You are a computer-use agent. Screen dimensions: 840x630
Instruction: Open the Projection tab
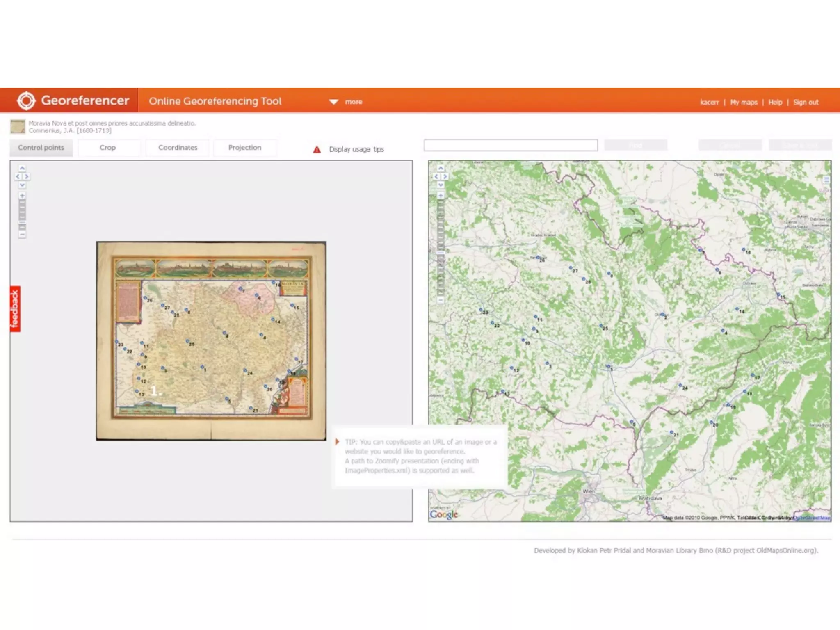pos(244,148)
